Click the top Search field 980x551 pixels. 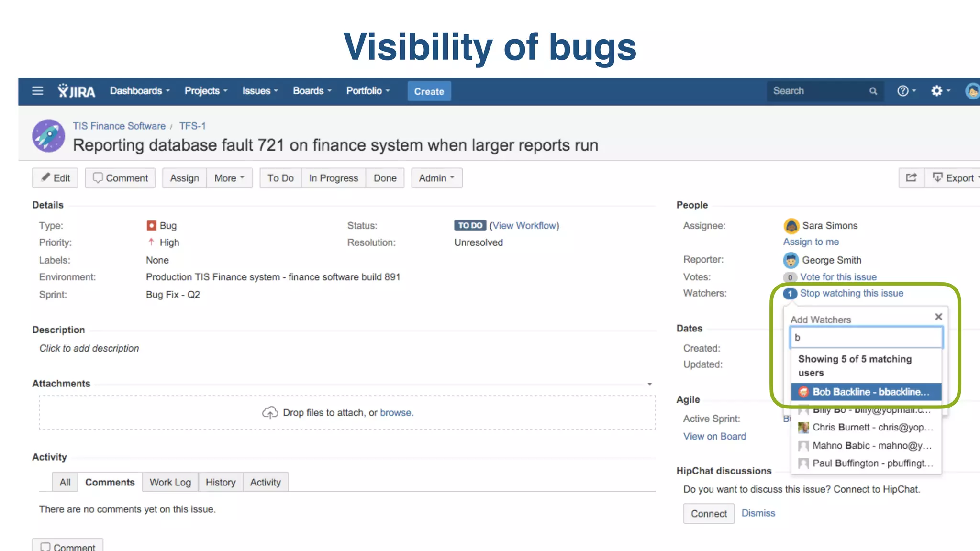click(x=824, y=91)
